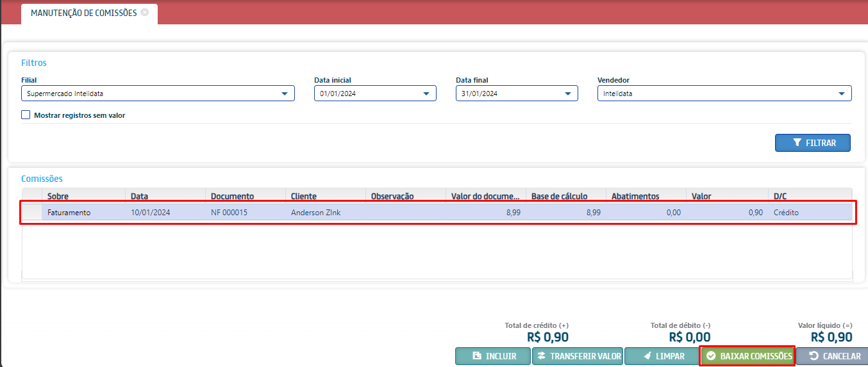Select the Manutenção de Comissões tab
Screen dimensions: 868x367
(x=83, y=13)
